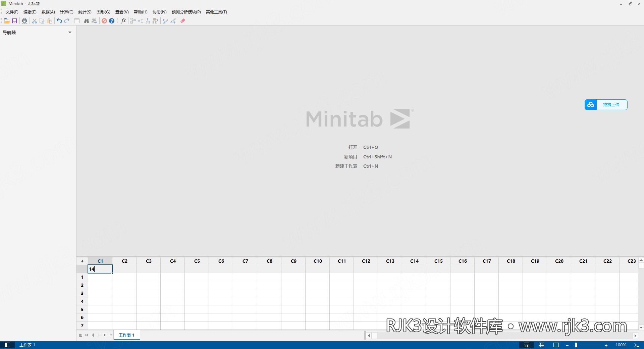
Task: Click the Find Next binoculars-with-arrow icon
Action: pyautogui.click(x=94, y=21)
